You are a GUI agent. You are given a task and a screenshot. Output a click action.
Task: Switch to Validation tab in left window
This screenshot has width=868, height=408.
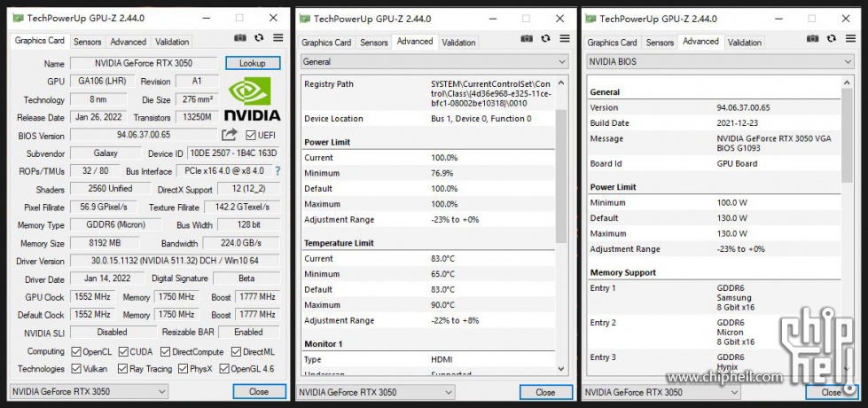[172, 42]
